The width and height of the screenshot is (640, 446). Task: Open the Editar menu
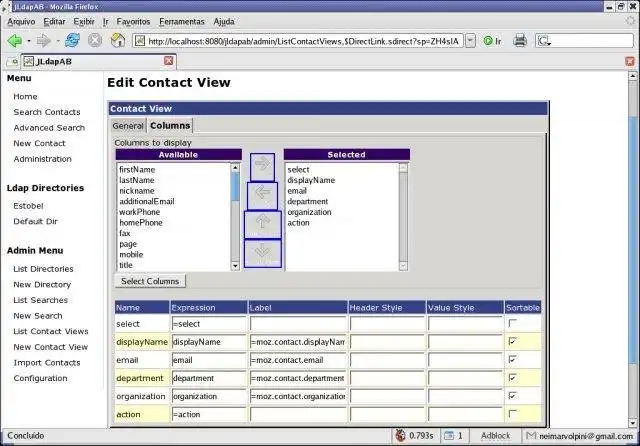click(x=54, y=22)
